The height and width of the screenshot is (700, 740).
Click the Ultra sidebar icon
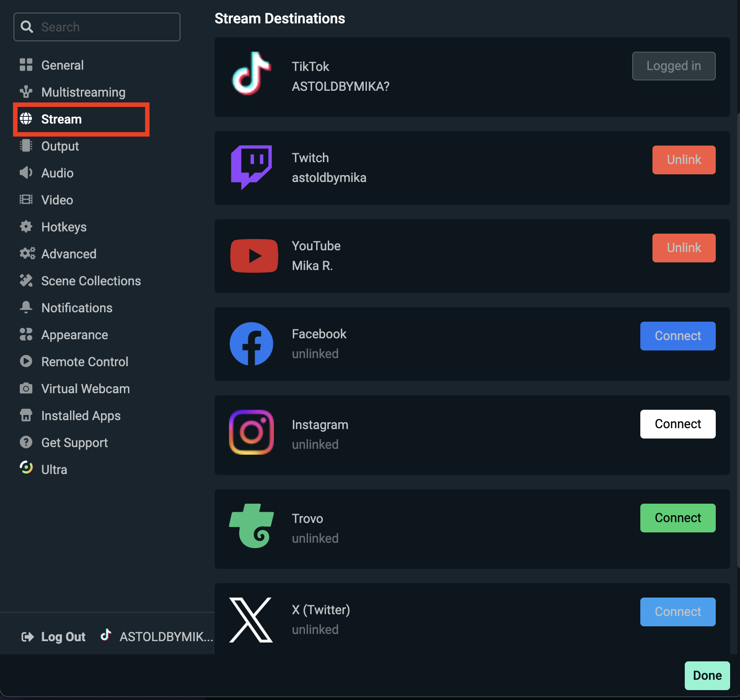[26, 468]
